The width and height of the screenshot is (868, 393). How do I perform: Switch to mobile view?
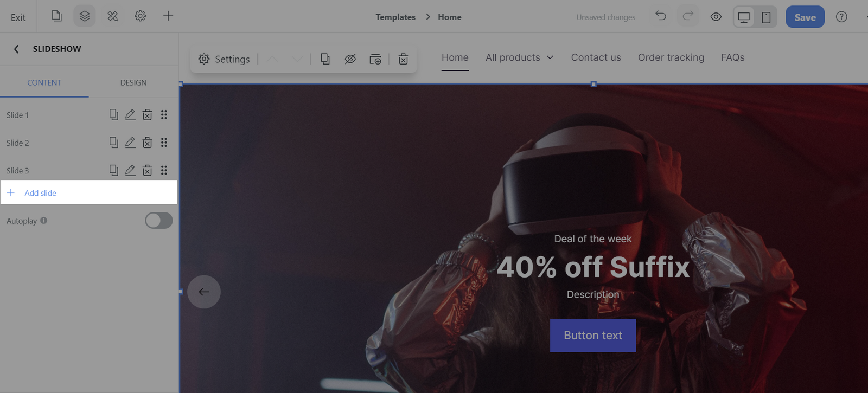click(x=766, y=17)
